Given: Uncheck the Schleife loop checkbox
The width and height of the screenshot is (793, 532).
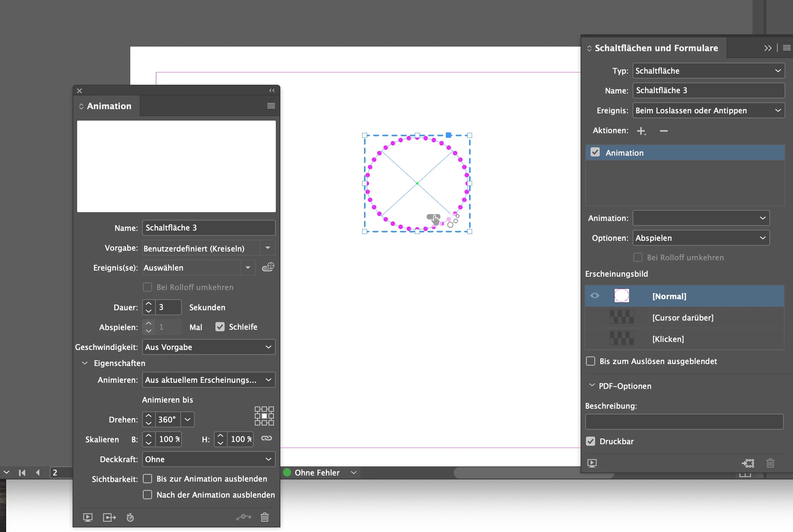Looking at the screenshot, I should pos(220,327).
